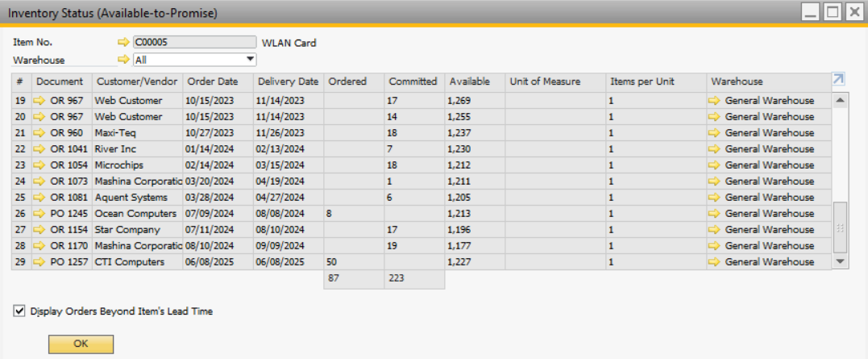Open OR 1081 document link arrow
868x359 pixels.
click(x=39, y=197)
